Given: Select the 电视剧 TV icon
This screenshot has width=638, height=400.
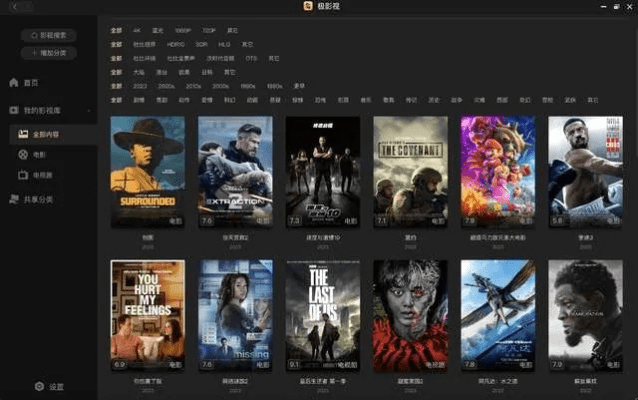Looking at the screenshot, I should pos(24,175).
